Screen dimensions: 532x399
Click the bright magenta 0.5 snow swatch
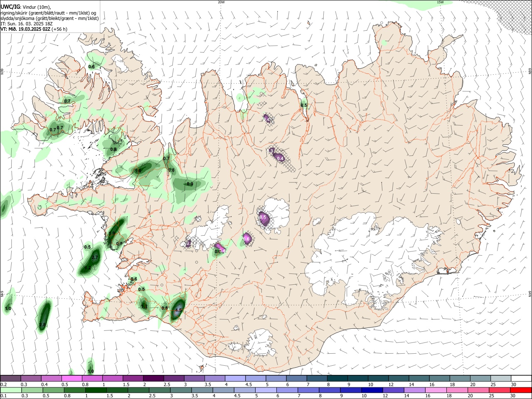pos(72,378)
